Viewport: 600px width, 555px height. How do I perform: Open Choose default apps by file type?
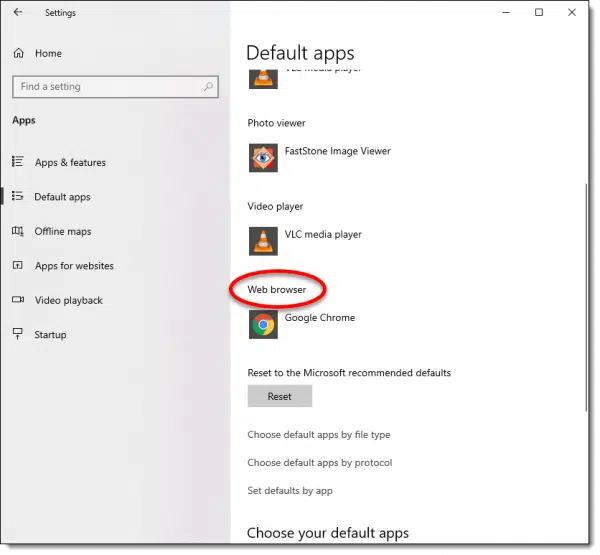318,435
